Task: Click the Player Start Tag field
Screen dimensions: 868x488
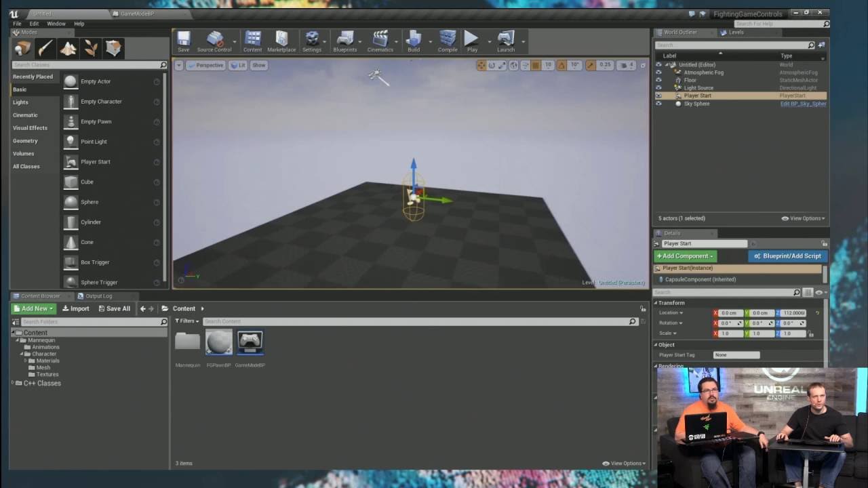Action: click(736, 355)
